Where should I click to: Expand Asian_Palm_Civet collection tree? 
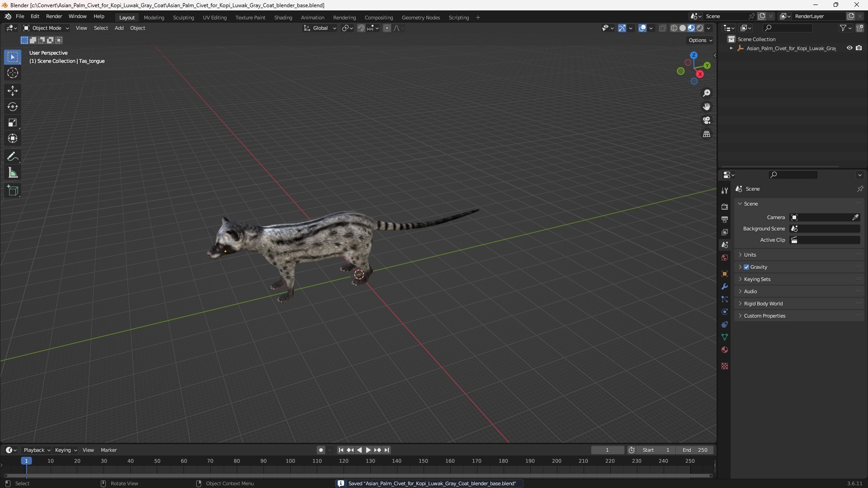click(x=731, y=48)
